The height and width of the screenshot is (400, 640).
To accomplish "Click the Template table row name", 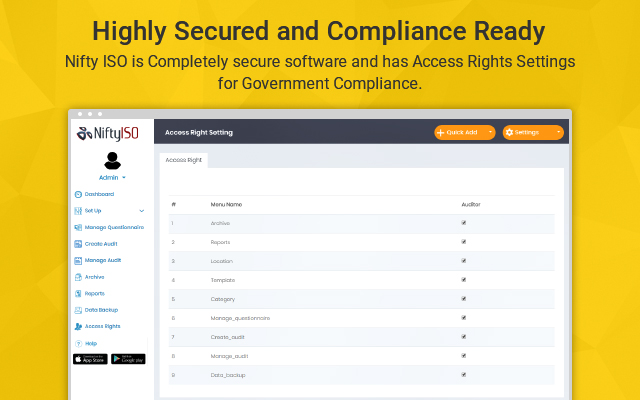I will [x=222, y=280].
